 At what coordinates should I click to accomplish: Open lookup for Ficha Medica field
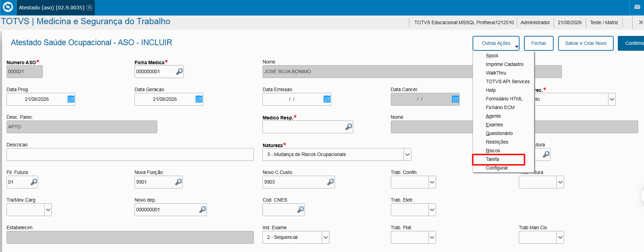(179, 71)
